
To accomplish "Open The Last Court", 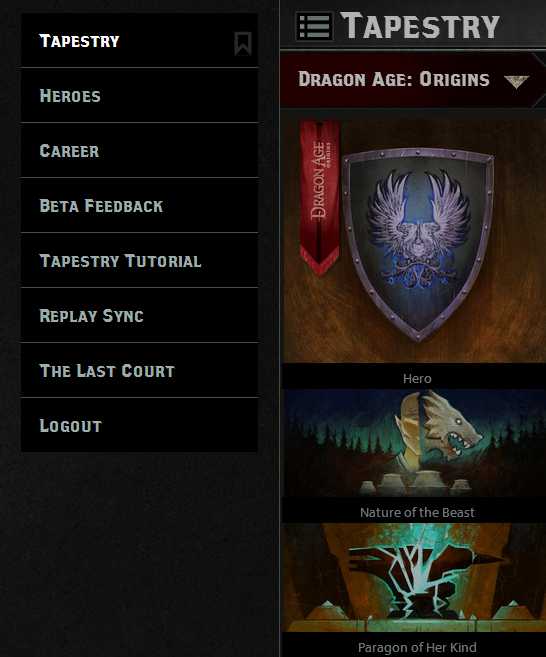I will [x=139, y=370].
